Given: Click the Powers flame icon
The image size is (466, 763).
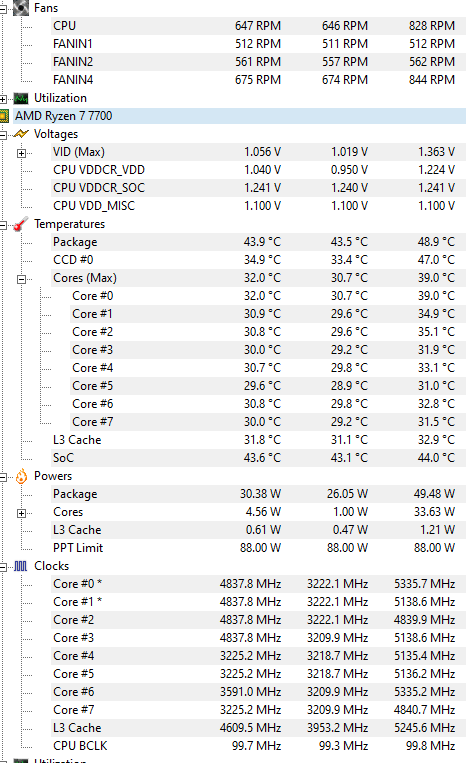Looking at the screenshot, I should coord(21,476).
